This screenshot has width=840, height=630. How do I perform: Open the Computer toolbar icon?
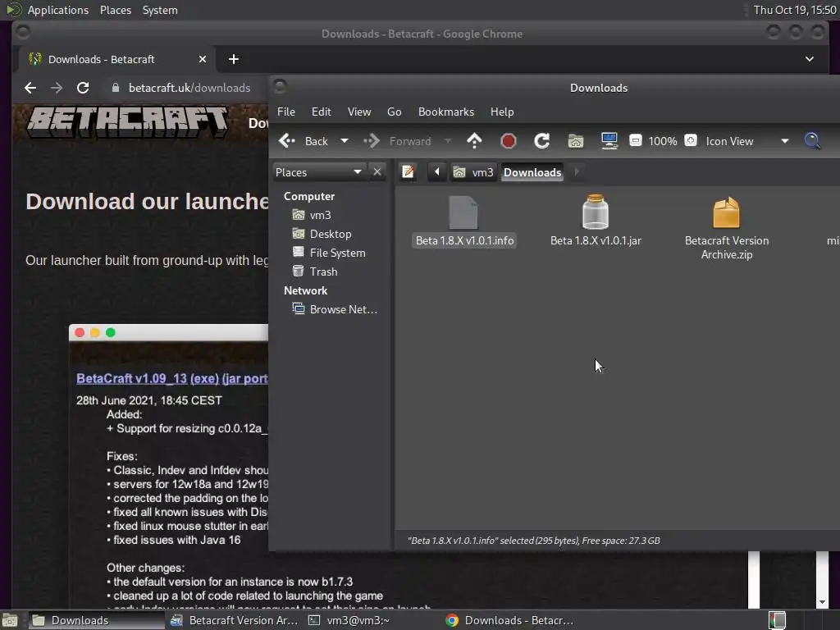(609, 141)
